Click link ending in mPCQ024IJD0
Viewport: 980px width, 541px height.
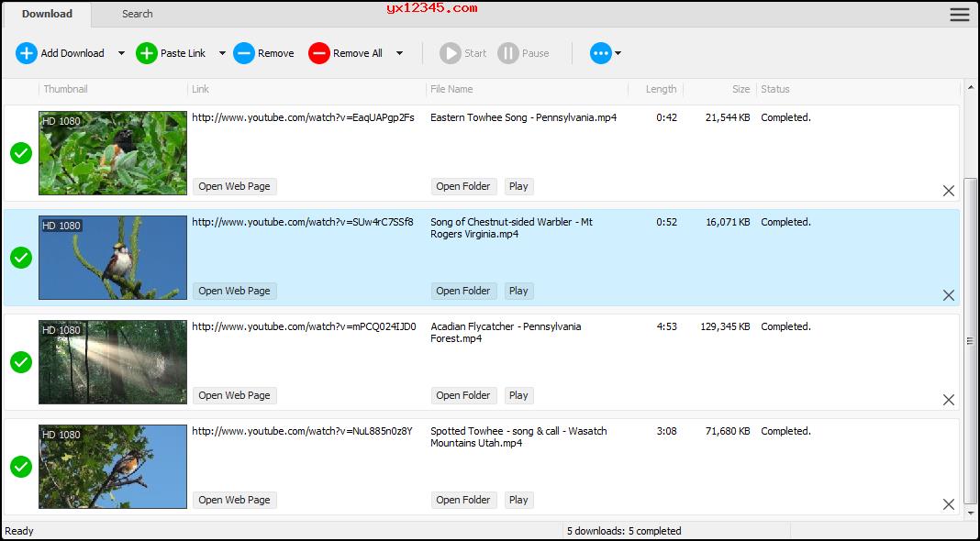[x=304, y=326]
